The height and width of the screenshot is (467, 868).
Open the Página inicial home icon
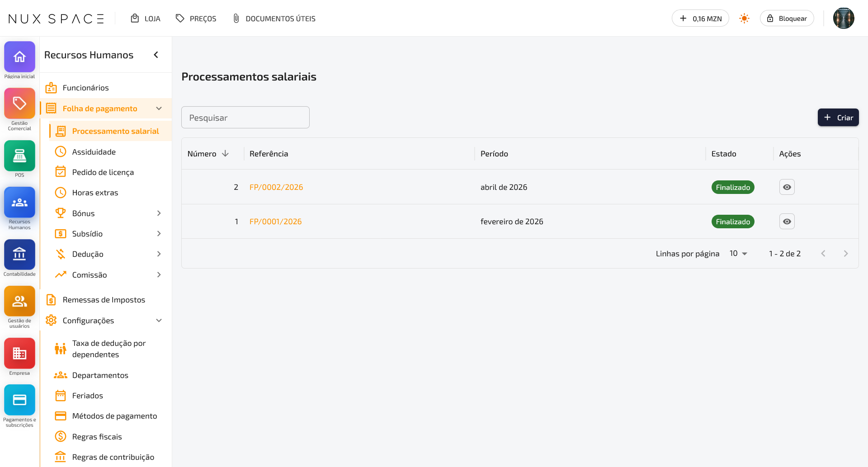point(19,57)
